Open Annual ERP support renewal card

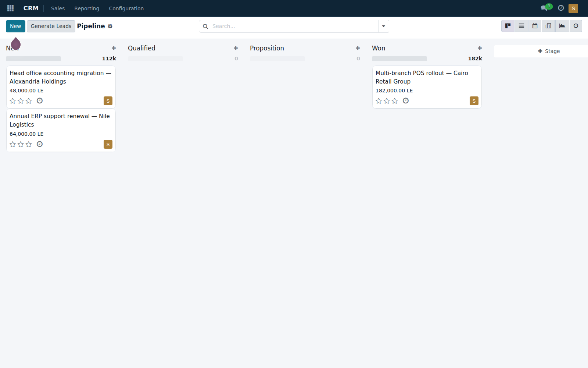[61, 131]
